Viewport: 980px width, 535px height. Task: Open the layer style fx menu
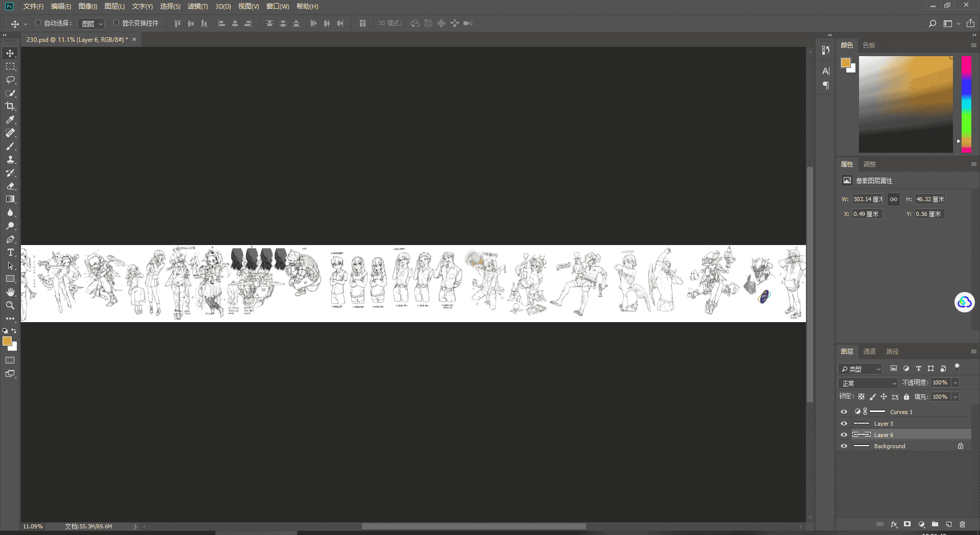coord(894,524)
